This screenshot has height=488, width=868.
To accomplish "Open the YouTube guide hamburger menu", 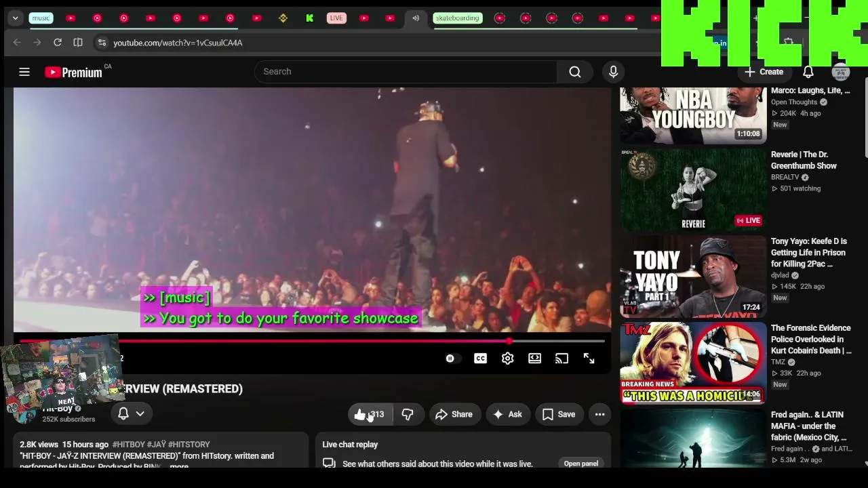I will (x=24, y=72).
